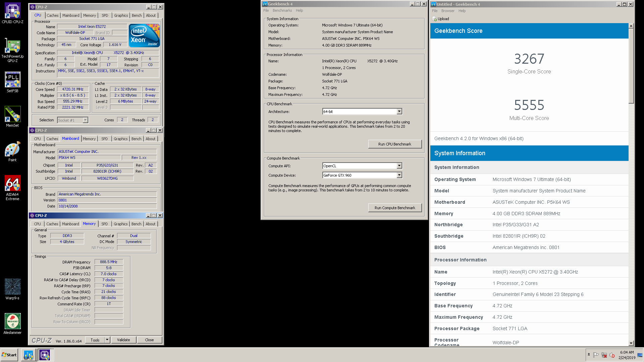Open Bench tab in the top CPU-Z window
This screenshot has height=362, width=644.
(137, 15)
